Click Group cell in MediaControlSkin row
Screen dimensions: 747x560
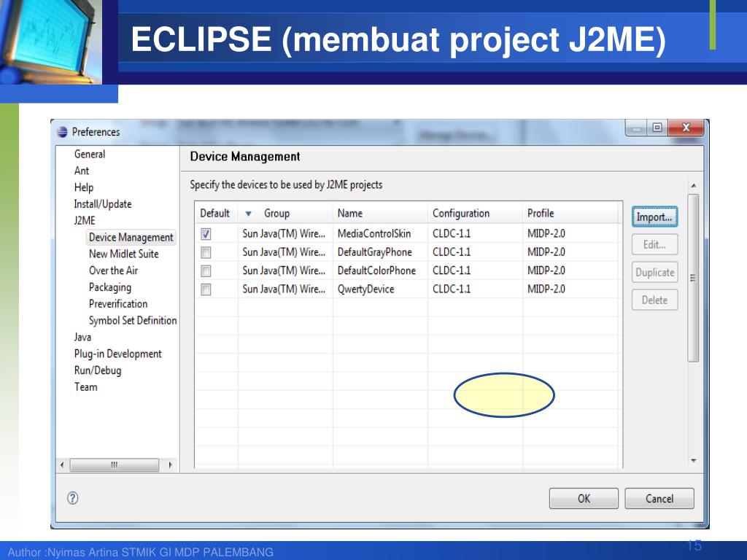coord(284,234)
